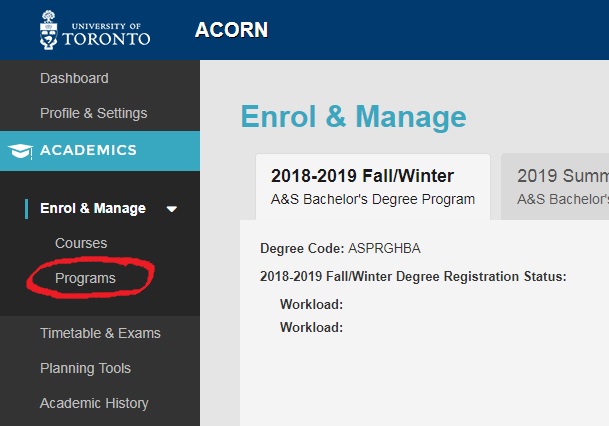Click the University of Toronto crest logo

click(49, 30)
